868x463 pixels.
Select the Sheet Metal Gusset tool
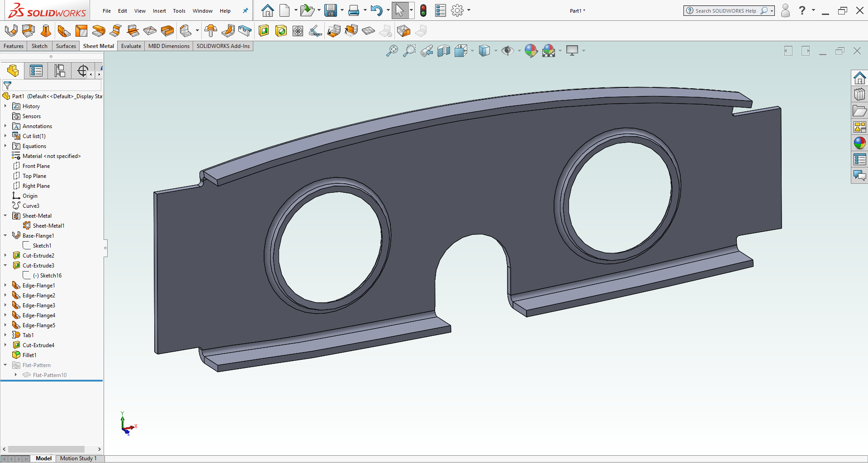pos(228,31)
